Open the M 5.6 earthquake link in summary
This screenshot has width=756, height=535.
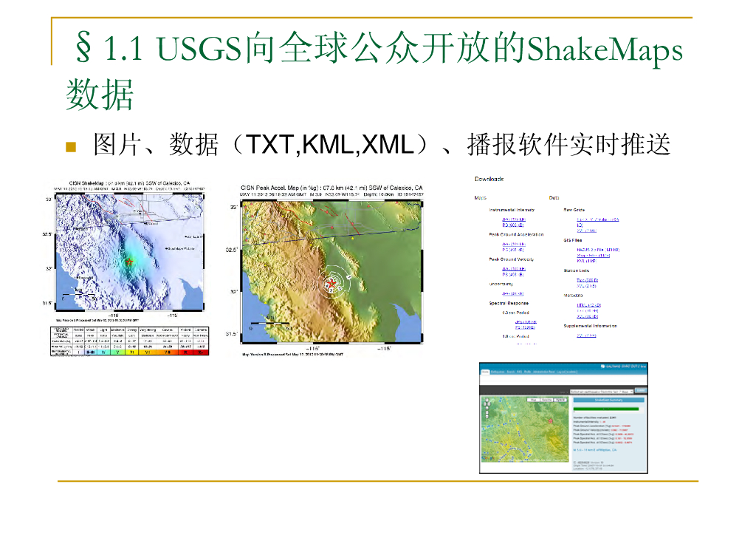click(595, 450)
